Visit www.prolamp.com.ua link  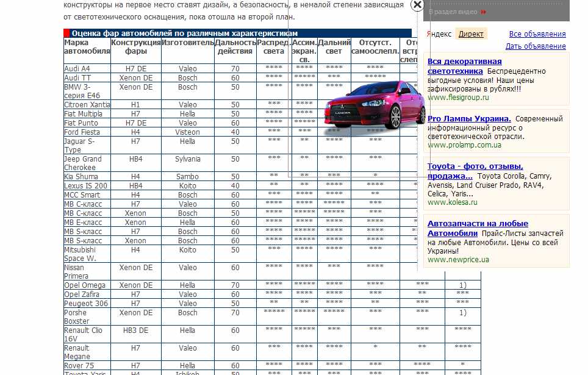[x=464, y=146]
